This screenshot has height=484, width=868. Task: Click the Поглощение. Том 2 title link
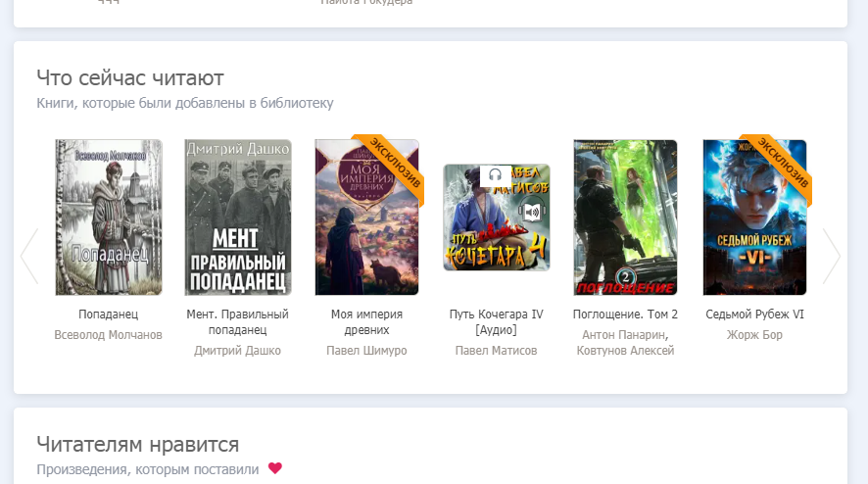pyautogui.click(x=625, y=314)
